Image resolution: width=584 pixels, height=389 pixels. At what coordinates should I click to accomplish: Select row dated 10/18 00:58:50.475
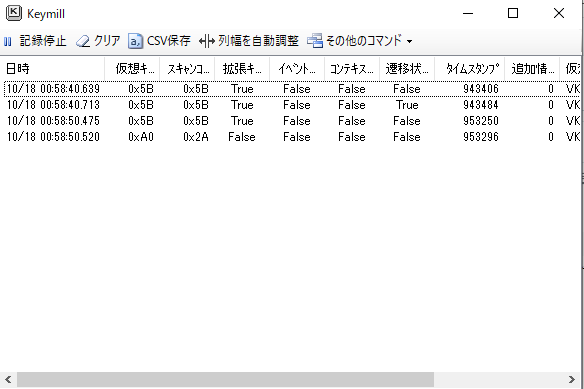pos(292,121)
